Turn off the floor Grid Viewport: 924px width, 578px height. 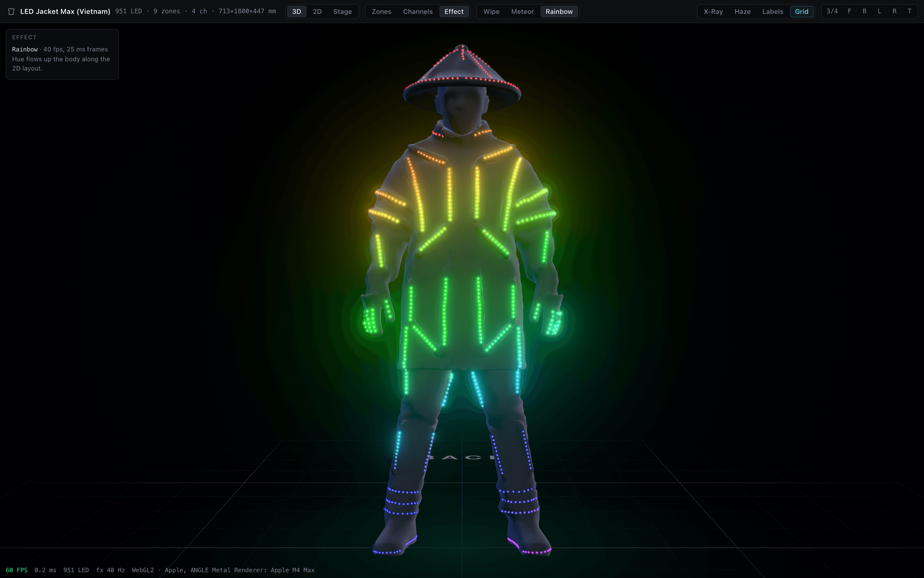[801, 12]
